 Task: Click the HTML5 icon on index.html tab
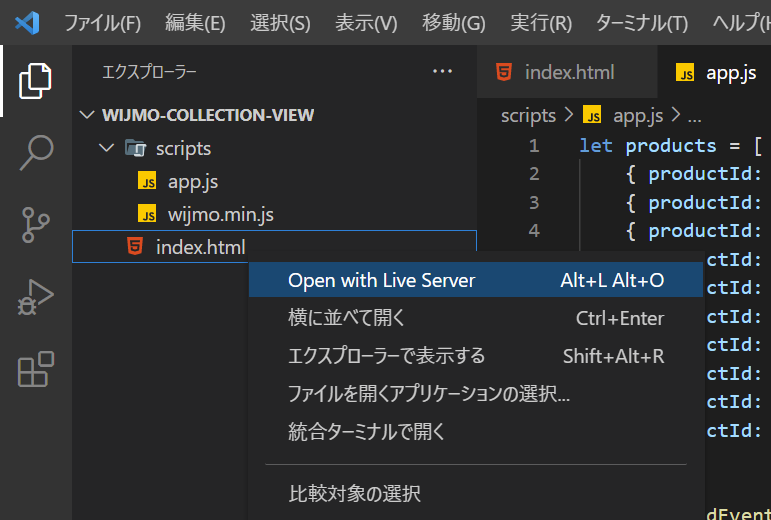point(504,72)
